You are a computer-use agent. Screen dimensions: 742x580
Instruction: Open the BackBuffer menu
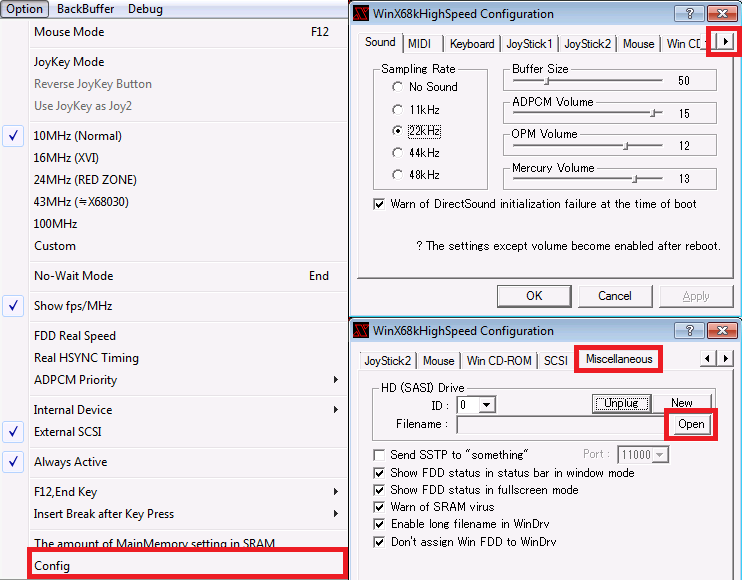click(86, 9)
